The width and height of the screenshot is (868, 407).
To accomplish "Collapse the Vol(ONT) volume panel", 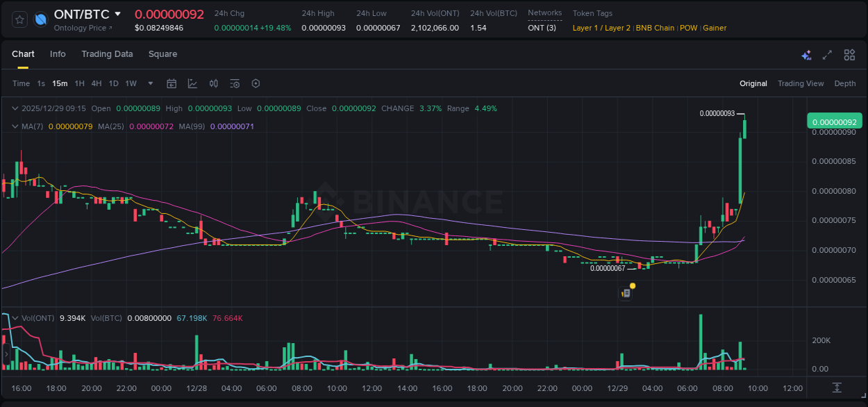I will pyautogui.click(x=15, y=317).
